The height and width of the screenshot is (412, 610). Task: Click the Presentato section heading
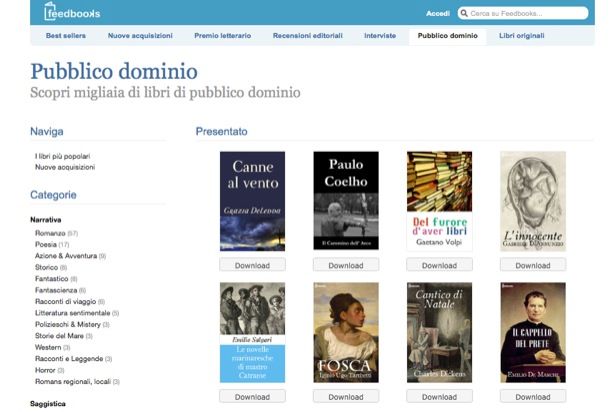pos(221,131)
